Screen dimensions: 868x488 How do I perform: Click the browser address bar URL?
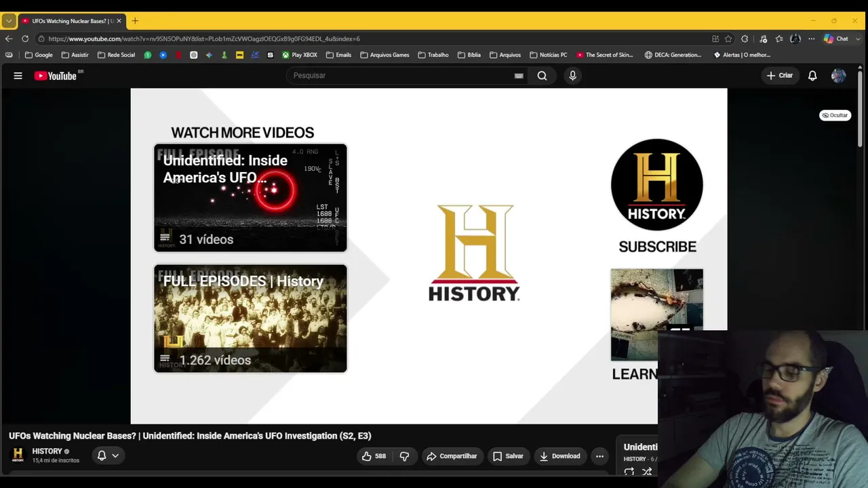click(x=204, y=39)
